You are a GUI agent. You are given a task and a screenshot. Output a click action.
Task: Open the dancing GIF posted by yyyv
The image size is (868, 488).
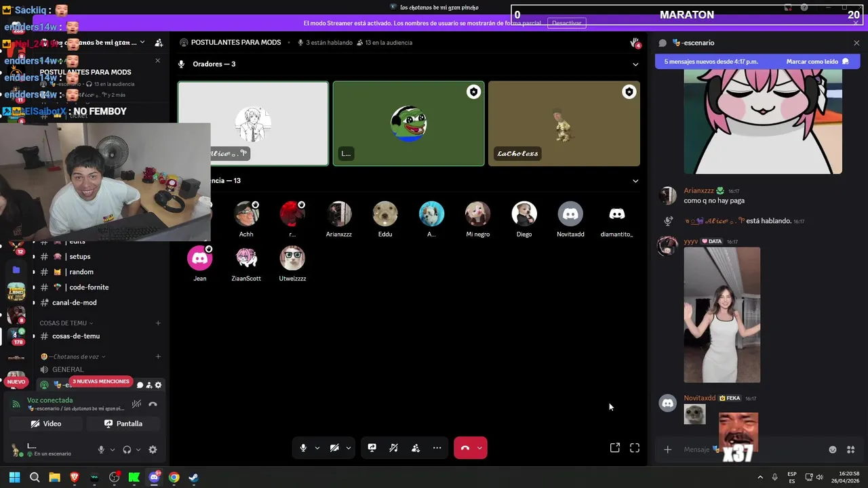[x=722, y=315]
